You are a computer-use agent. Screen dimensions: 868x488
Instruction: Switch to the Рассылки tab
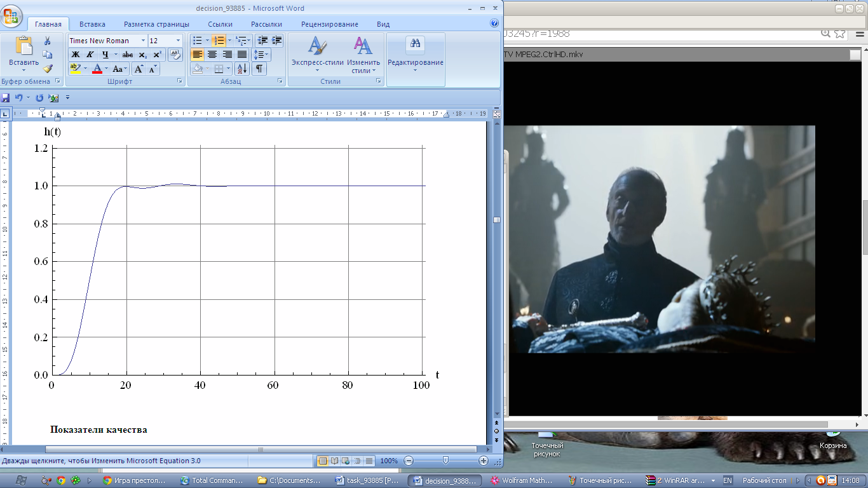tap(266, 24)
